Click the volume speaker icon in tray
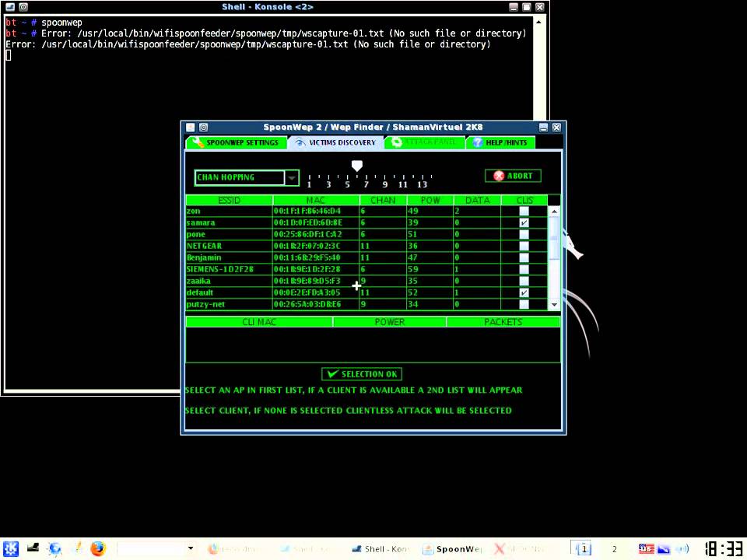747x560 pixels. click(682, 548)
